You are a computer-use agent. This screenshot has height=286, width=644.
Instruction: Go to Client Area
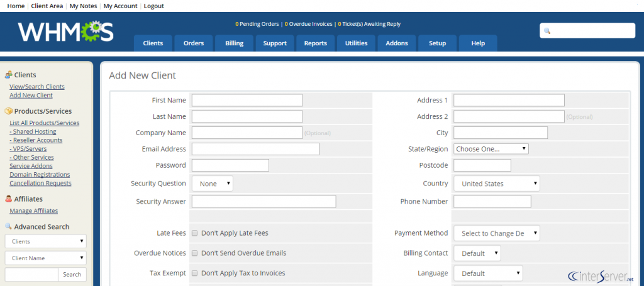[x=47, y=6]
